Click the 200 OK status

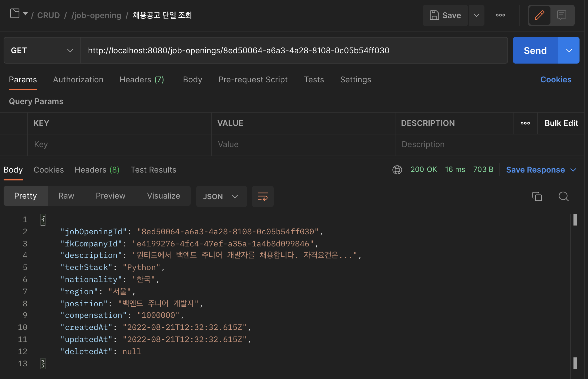tap(424, 170)
